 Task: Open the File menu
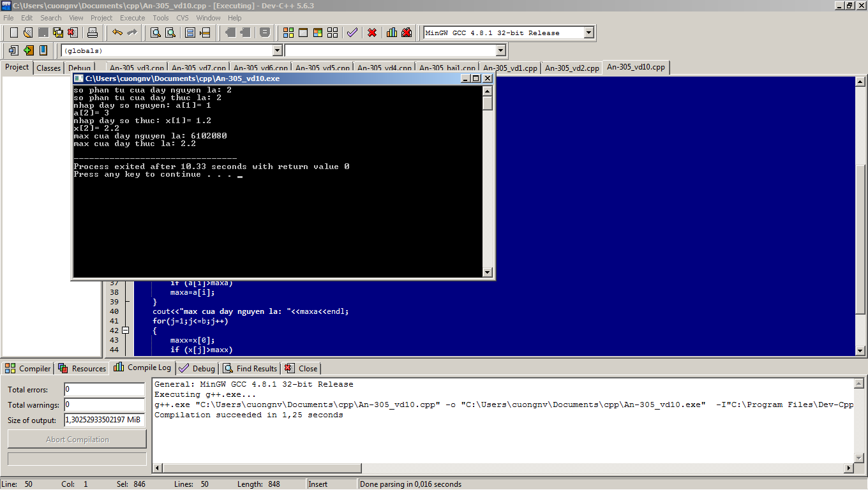pyautogui.click(x=8, y=18)
